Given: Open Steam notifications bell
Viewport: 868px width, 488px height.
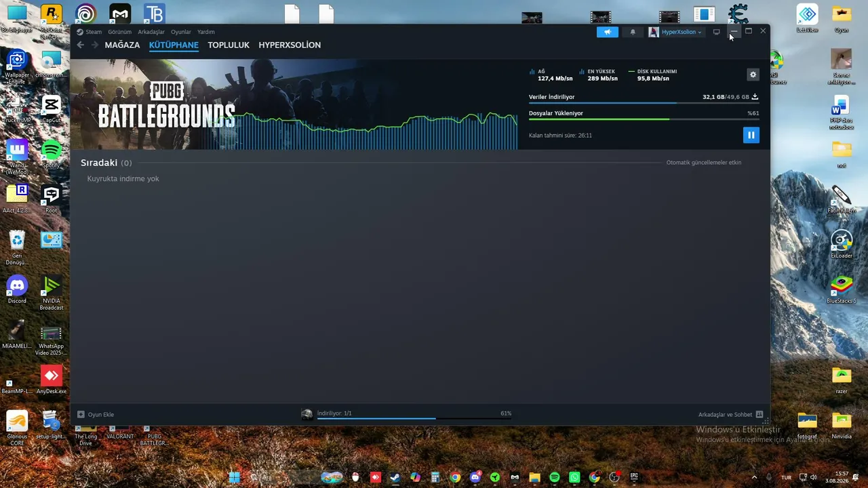Looking at the screenshot, I should pyautogui.click(x=633, y=32).
